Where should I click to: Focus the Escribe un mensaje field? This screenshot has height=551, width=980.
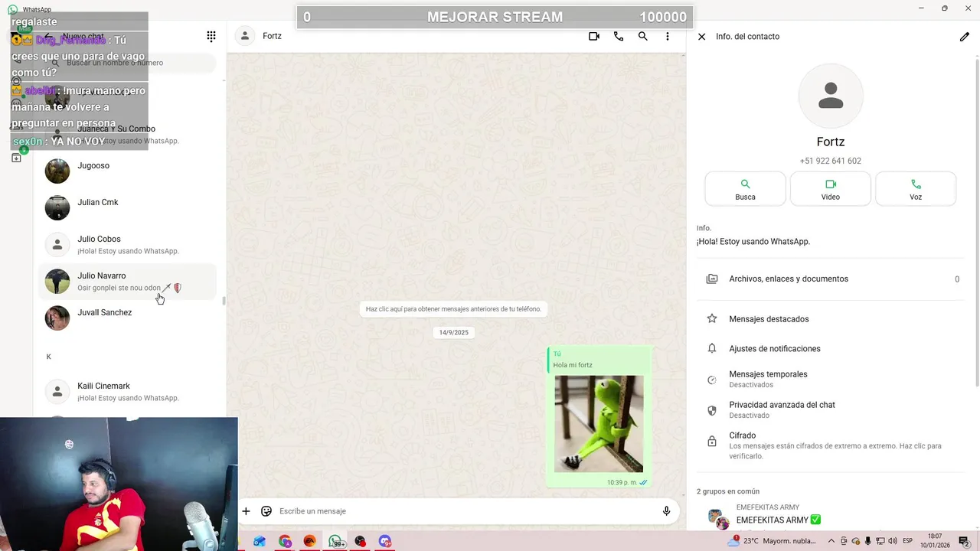[x=467, y=511]
